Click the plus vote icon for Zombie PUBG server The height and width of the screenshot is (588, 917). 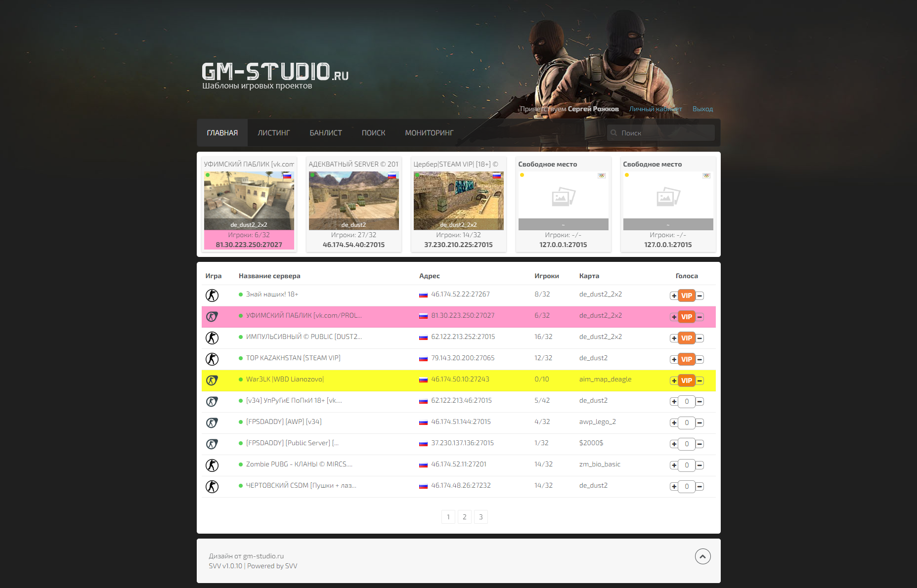point(674,465)
